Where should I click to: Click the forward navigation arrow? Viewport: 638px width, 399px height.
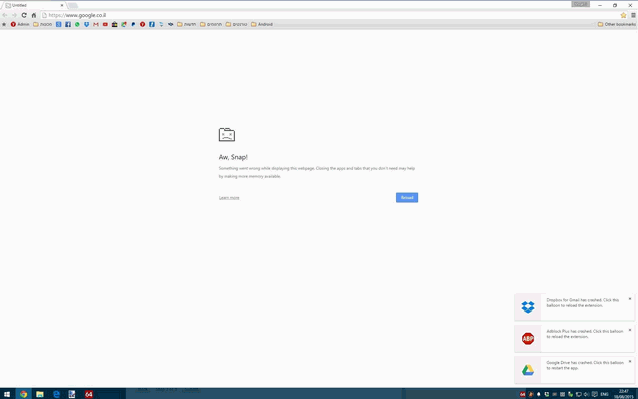(14, 15)
